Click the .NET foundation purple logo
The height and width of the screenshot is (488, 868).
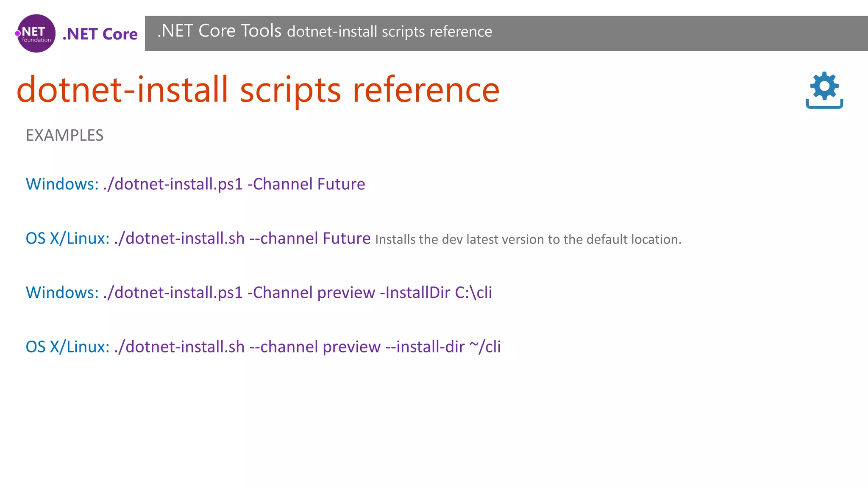pos(36,33)
